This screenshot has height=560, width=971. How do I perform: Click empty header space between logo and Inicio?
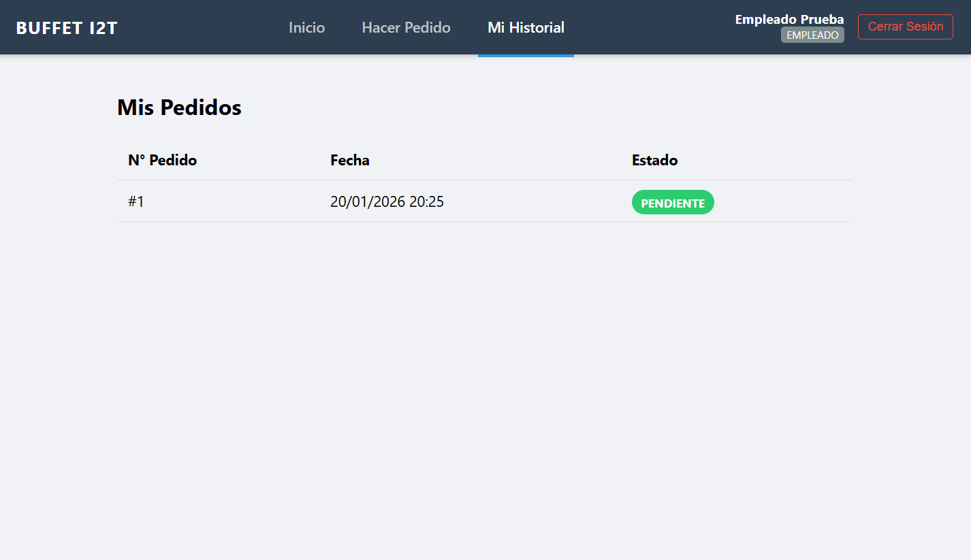tap(204, 28)
